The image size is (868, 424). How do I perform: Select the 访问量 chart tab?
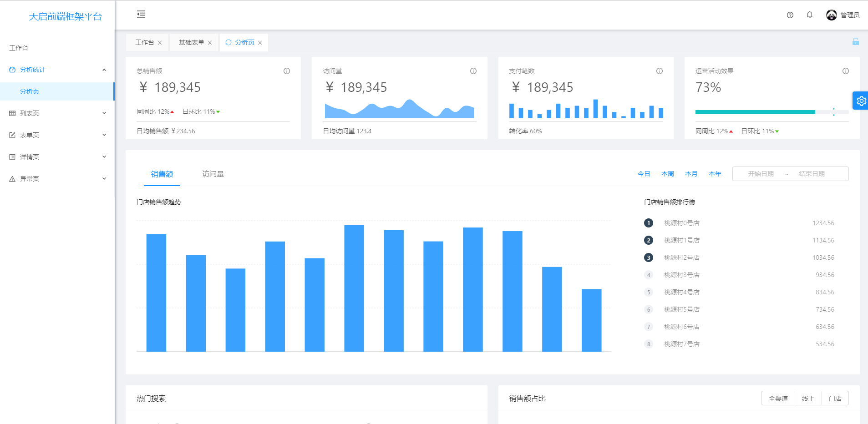(x=213, y=174)
